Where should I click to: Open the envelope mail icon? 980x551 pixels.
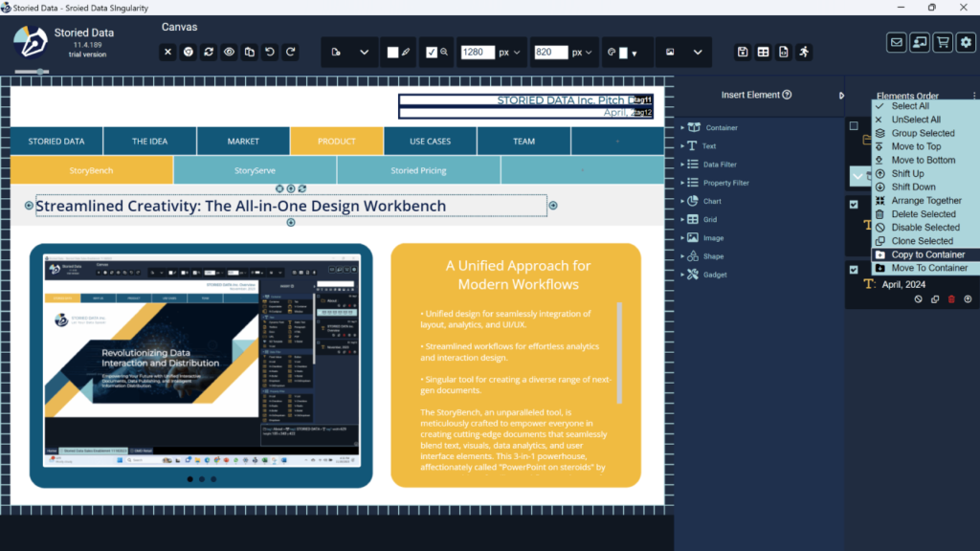pos(896,42)
